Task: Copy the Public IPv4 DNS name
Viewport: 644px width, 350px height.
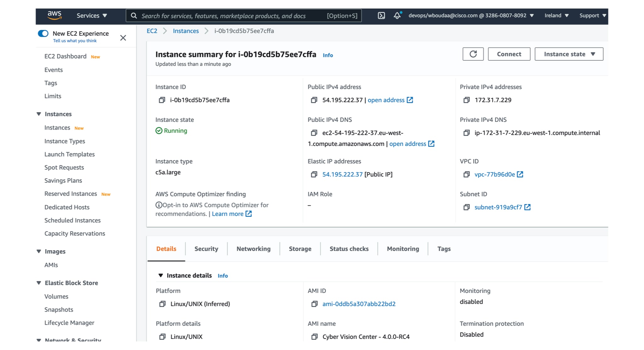Action: coord(314,133)
